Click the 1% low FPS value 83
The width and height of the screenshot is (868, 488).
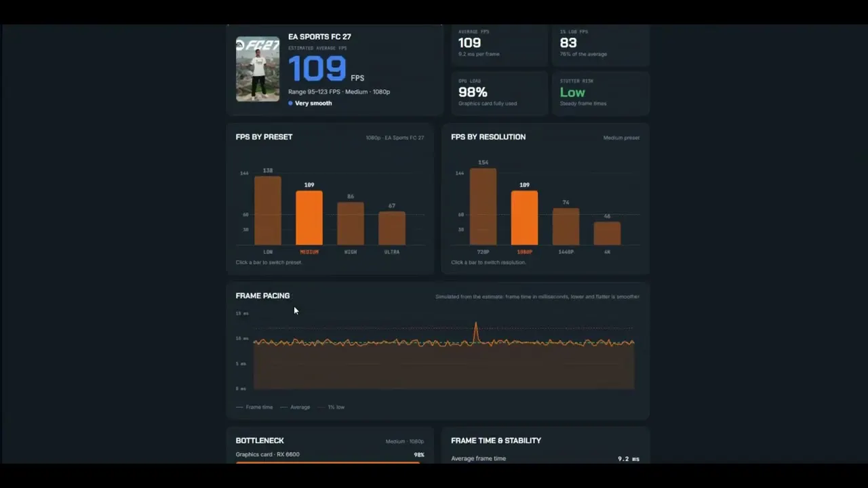568,43
